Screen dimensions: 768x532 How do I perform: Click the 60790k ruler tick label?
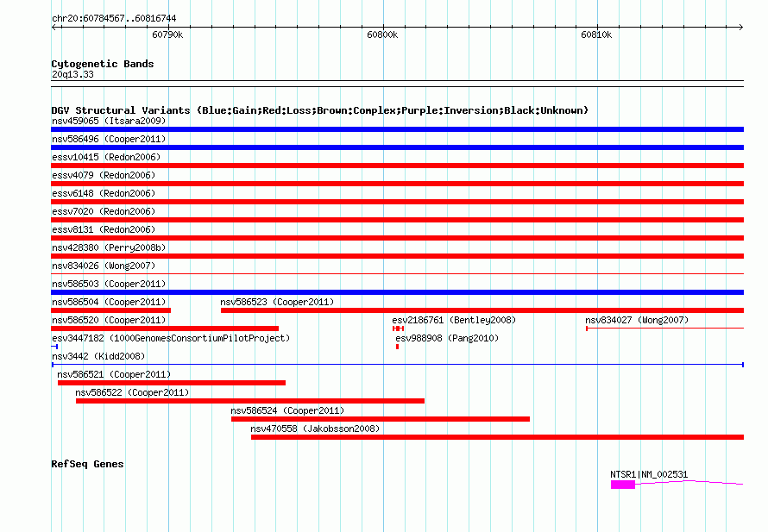click(x=167, y=34)
